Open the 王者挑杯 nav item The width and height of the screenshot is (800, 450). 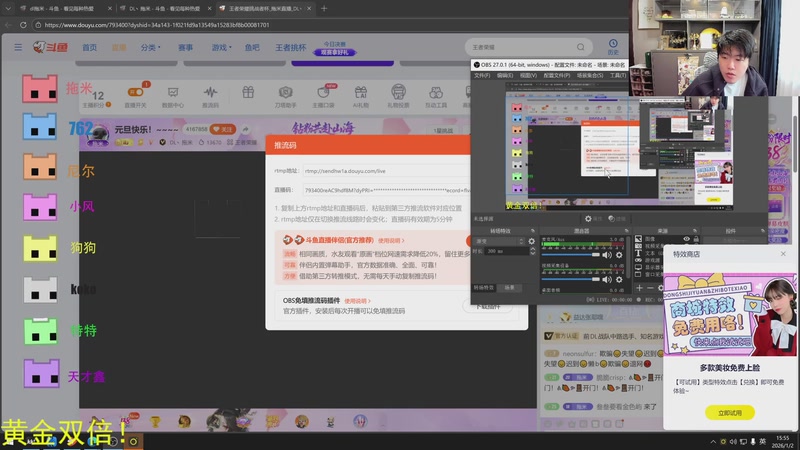point(290,47)
